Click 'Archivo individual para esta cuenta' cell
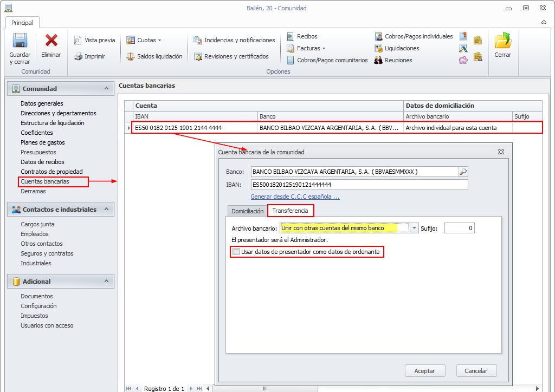 pyautogui.click(x=457, y=128)
